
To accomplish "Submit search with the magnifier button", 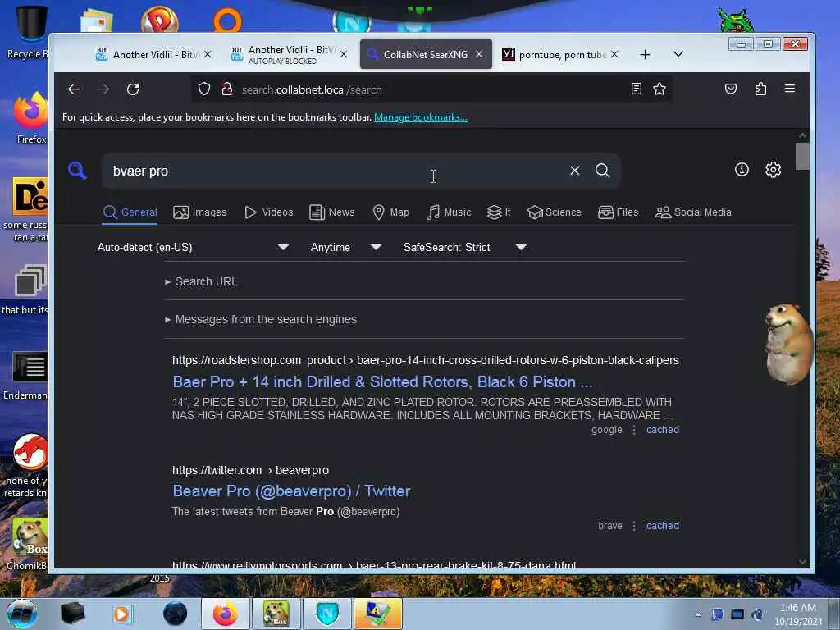I will pos(603,171).
